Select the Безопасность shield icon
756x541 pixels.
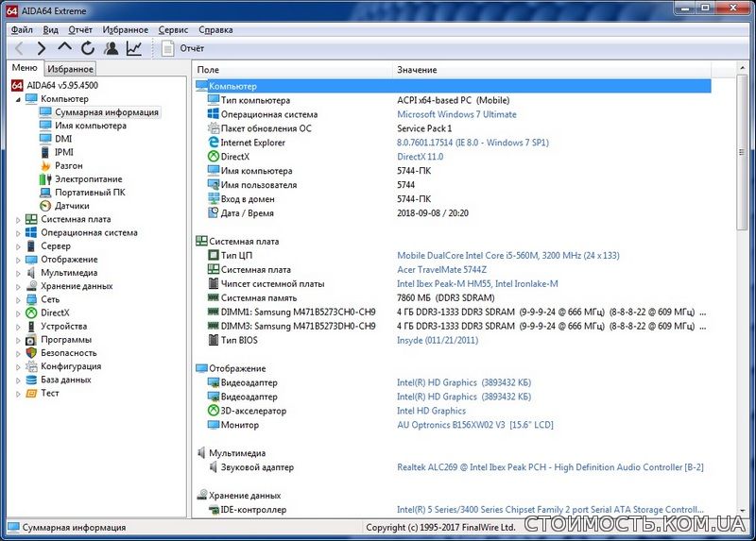tap(31, 353)
